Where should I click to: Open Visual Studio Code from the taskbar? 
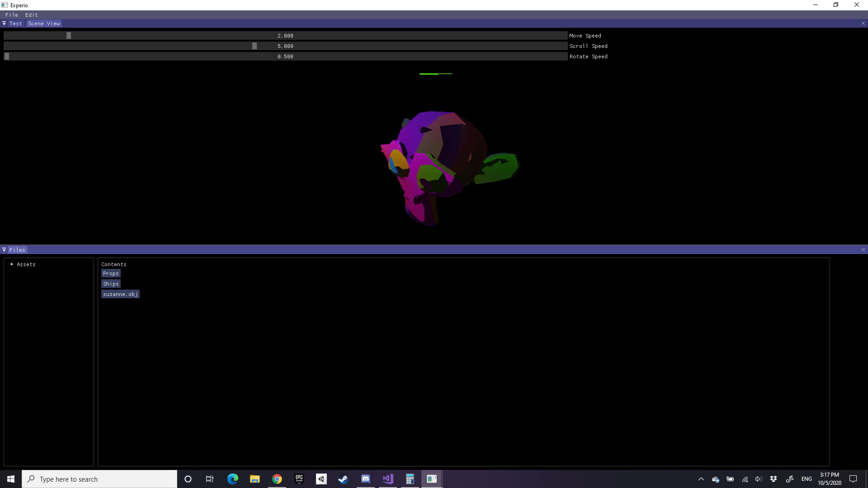tap(387, 479)
